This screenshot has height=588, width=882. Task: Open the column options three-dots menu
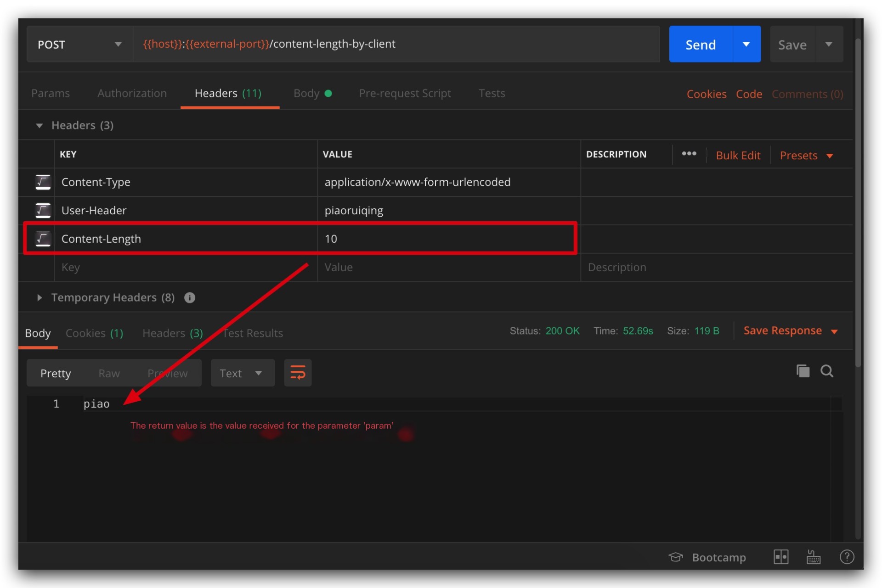click(689, 154)
